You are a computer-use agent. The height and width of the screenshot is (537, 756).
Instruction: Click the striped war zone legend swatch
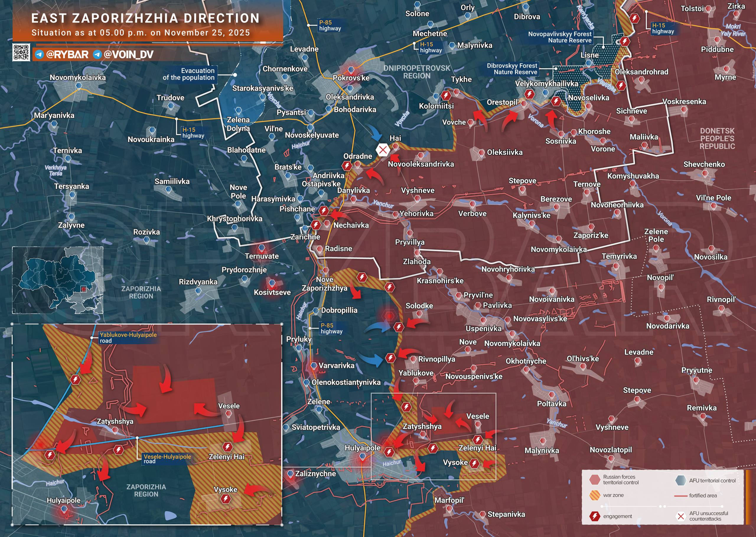point(595,495)
